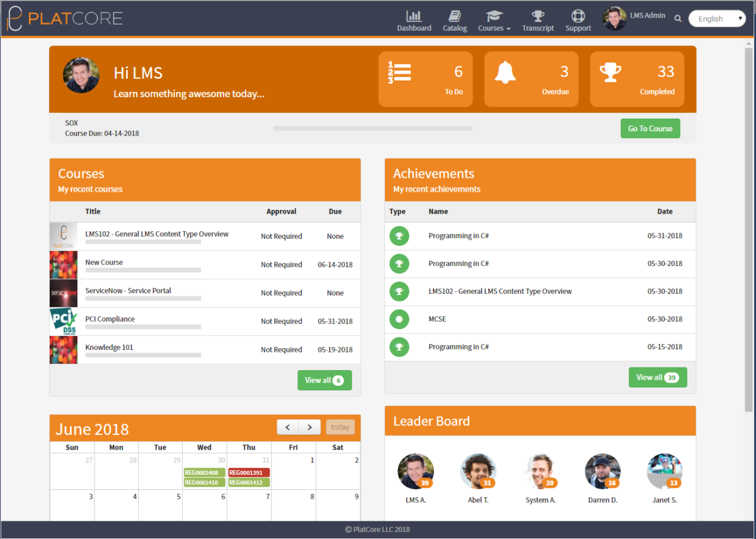756x539 pixels.
Task: Go to the next calendar month
Action: (309, 427)
